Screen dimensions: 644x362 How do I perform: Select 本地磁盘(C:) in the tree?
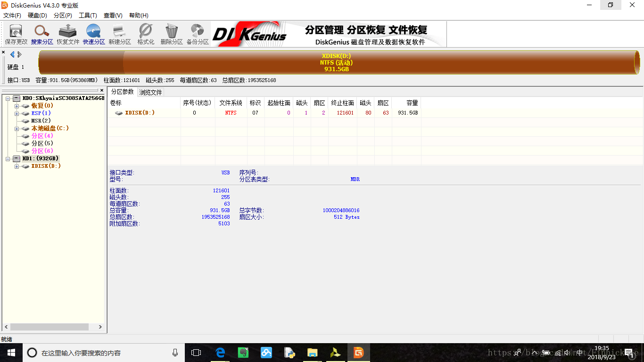click(x=50, y=128)
